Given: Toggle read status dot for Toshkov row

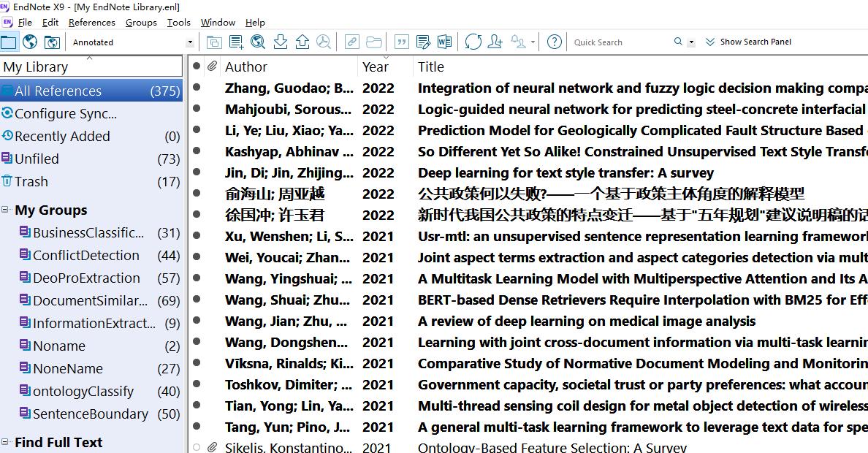Looking at the screenshot, I should [x=196, y=384].
